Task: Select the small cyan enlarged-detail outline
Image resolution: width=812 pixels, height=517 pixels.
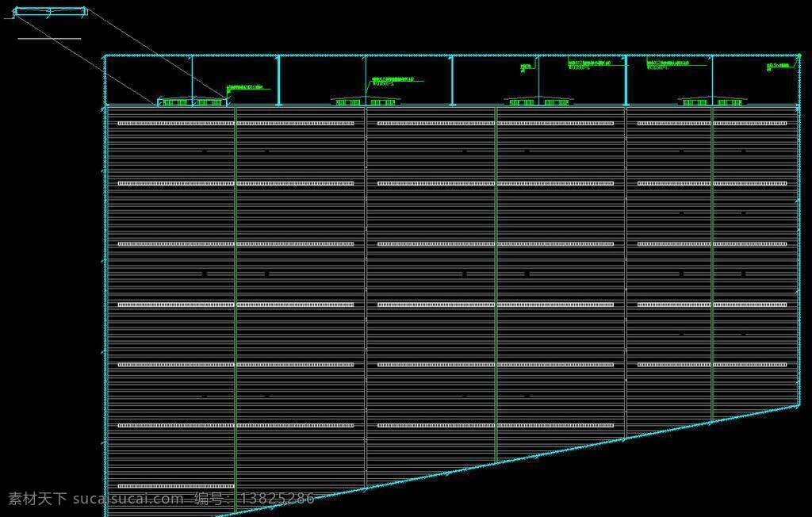Action: coord(50,12)
